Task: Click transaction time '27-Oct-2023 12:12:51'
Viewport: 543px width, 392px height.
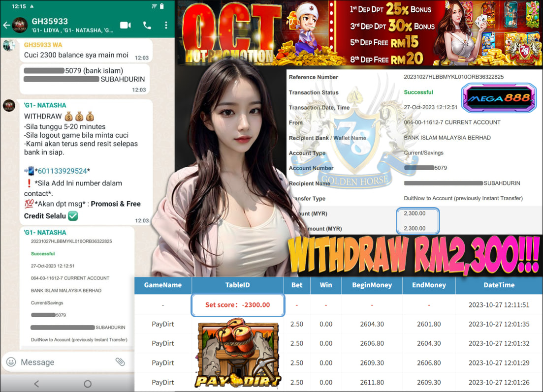Action: [x=430, y=107]
